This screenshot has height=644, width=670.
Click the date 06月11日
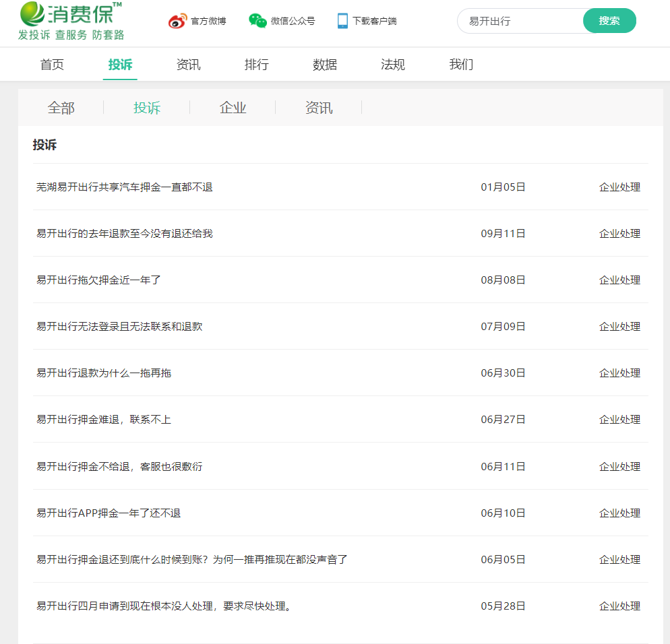pyautogui.click(x=503, y=467)
